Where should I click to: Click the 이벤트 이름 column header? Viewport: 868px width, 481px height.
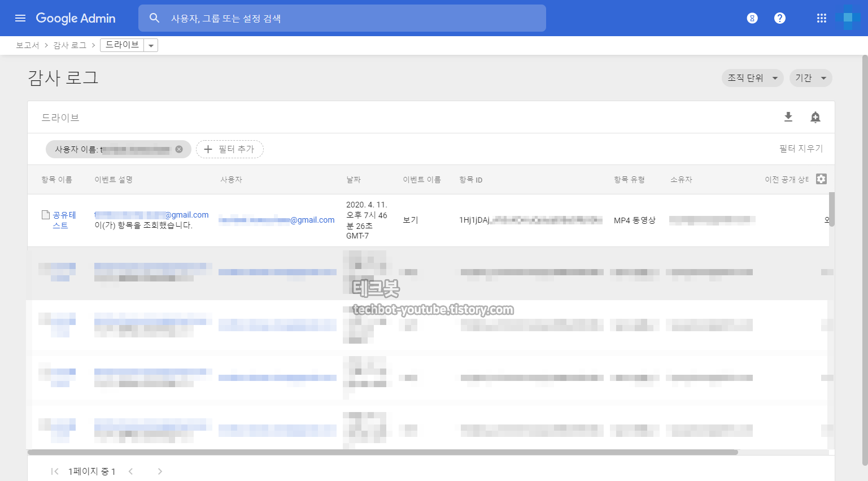[422, 180]
